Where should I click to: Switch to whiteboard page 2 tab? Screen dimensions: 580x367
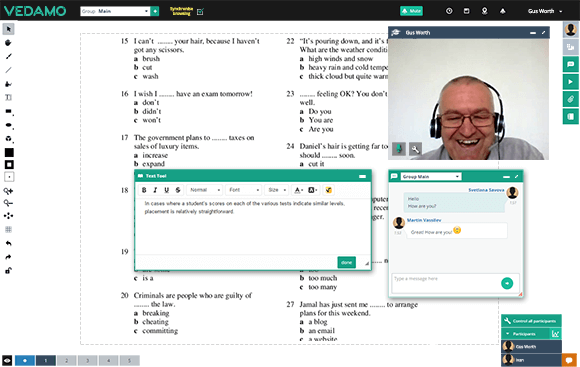point(67,360)
